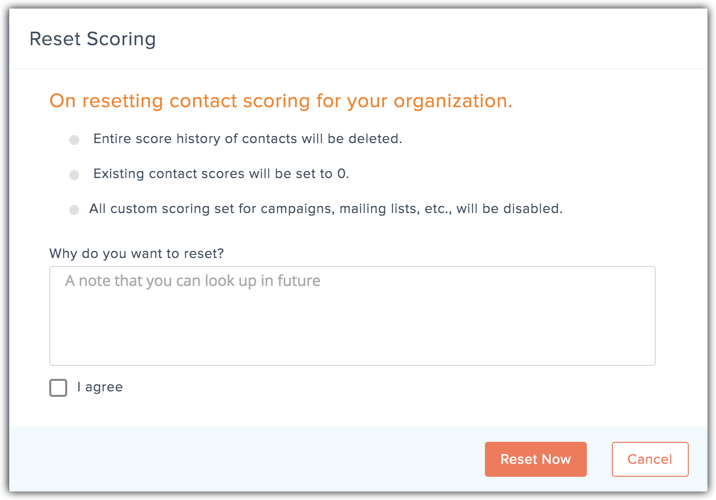Focus the reset reason note text area
716x500 pixels.
point(352,316)
